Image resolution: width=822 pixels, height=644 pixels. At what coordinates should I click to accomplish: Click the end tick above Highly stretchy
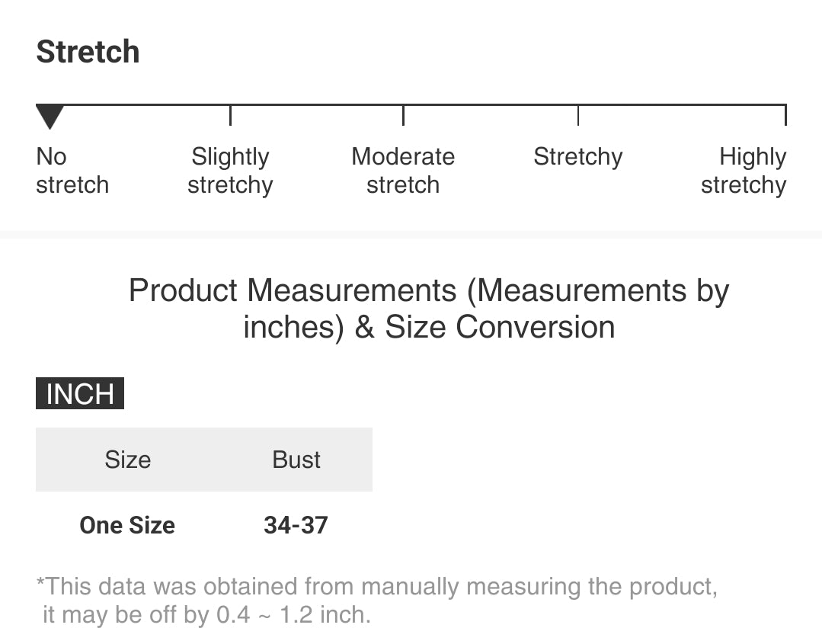(x=785, y=115)
